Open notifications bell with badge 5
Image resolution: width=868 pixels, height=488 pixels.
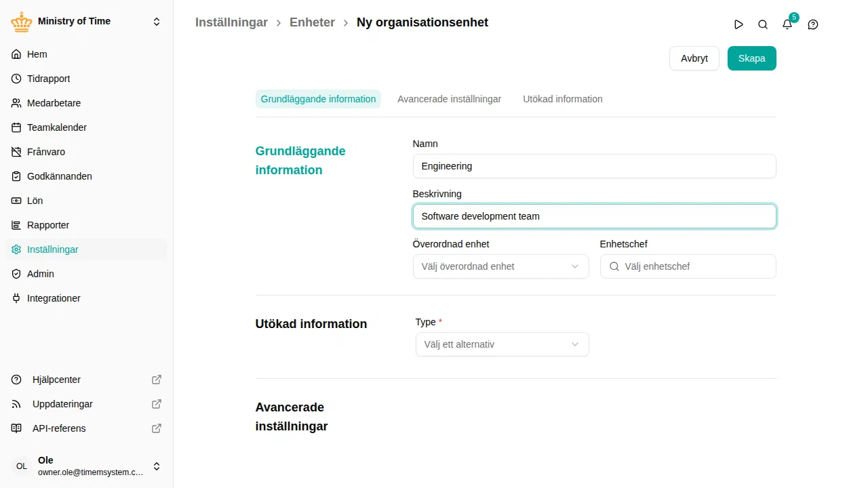pyautogui.click(x=787, y=24)
